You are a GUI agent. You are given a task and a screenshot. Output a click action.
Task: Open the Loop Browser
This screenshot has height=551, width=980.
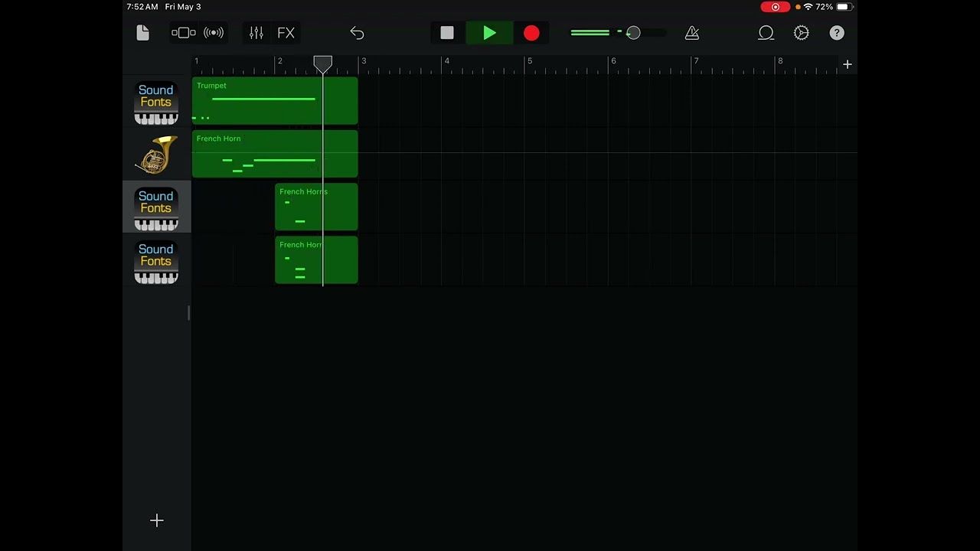[766, 33]
